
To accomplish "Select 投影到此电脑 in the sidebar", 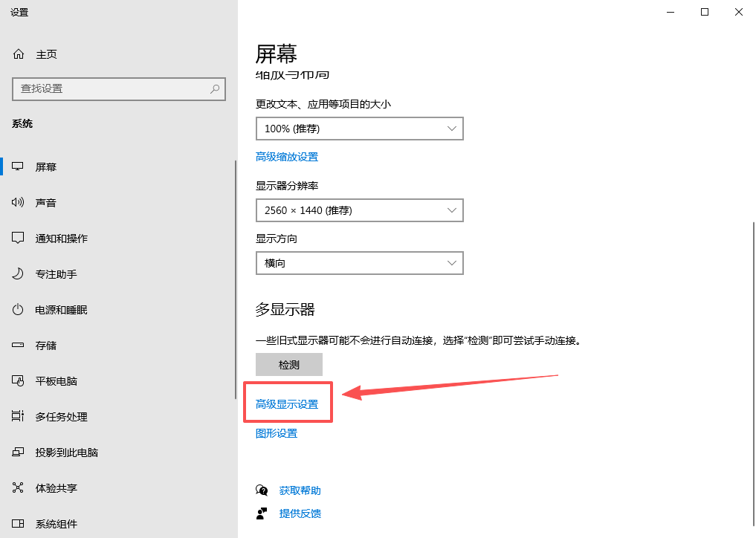I will point(66,453).
